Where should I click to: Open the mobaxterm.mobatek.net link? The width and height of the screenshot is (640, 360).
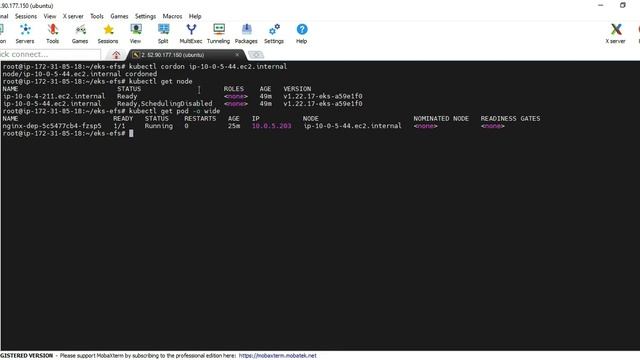(x=278, y=356)
